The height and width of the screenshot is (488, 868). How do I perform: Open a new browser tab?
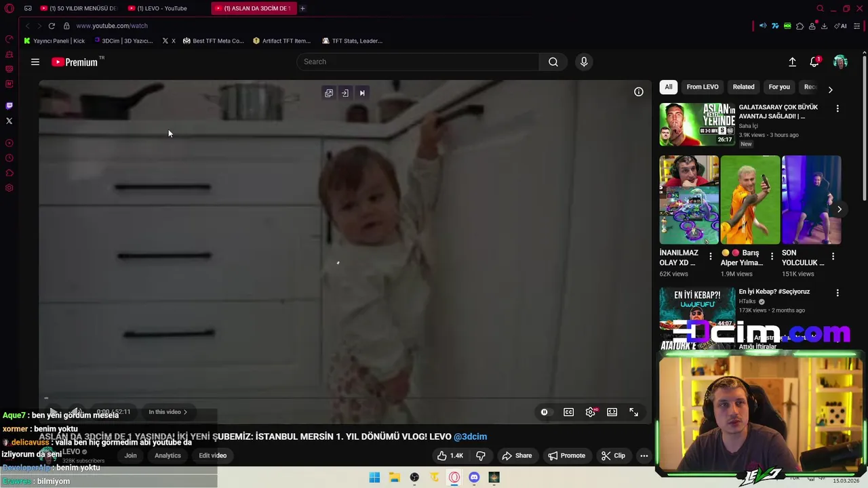coord(302,8)
